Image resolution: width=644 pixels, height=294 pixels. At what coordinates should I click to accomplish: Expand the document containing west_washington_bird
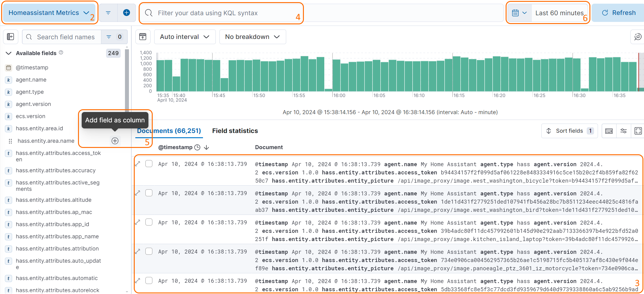click(x=138, y=193)
